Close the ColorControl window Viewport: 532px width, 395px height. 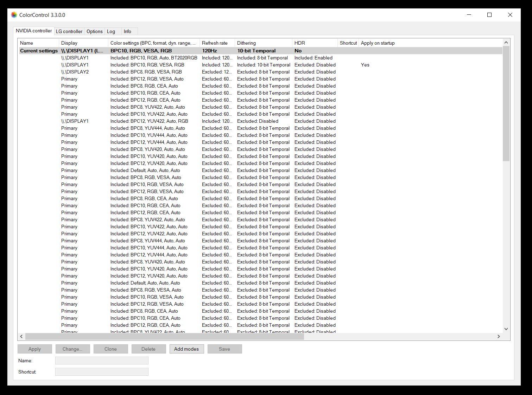[x=510, y=15]
